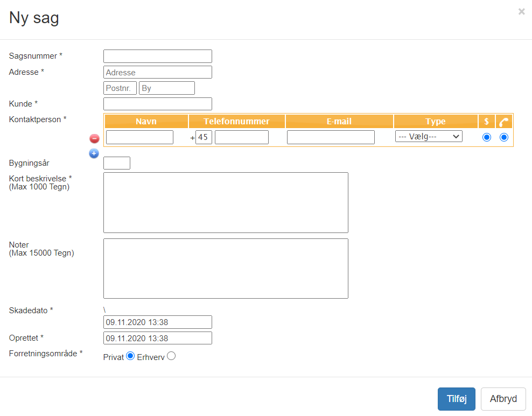Click the Sagsnummer input field

(158, 56)
